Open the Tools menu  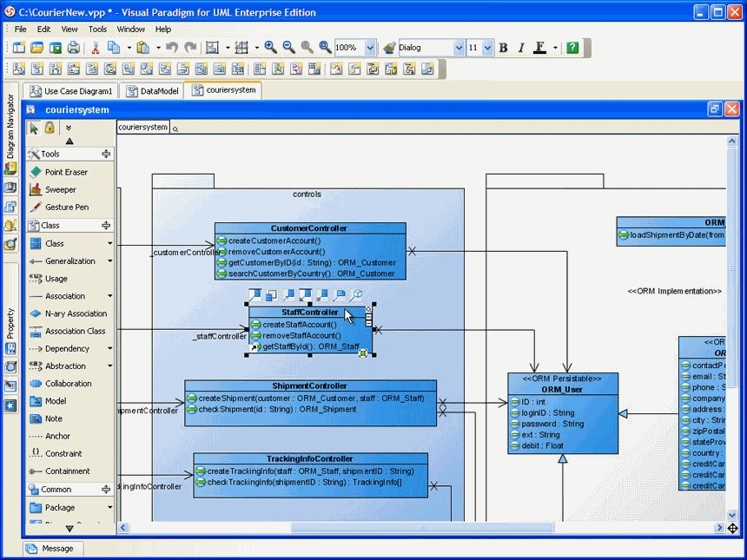tap(97, 29)
